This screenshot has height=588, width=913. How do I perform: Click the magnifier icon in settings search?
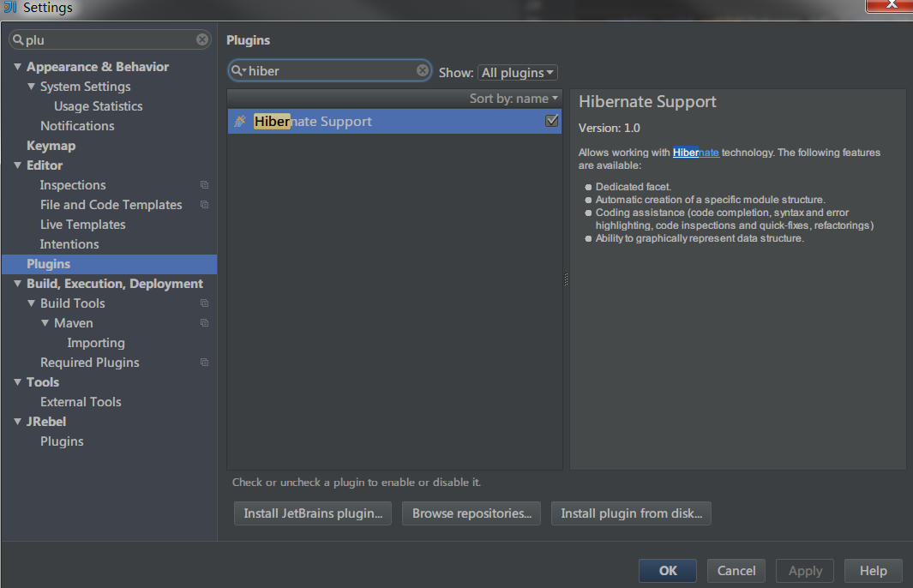click(x=18, y=39)
